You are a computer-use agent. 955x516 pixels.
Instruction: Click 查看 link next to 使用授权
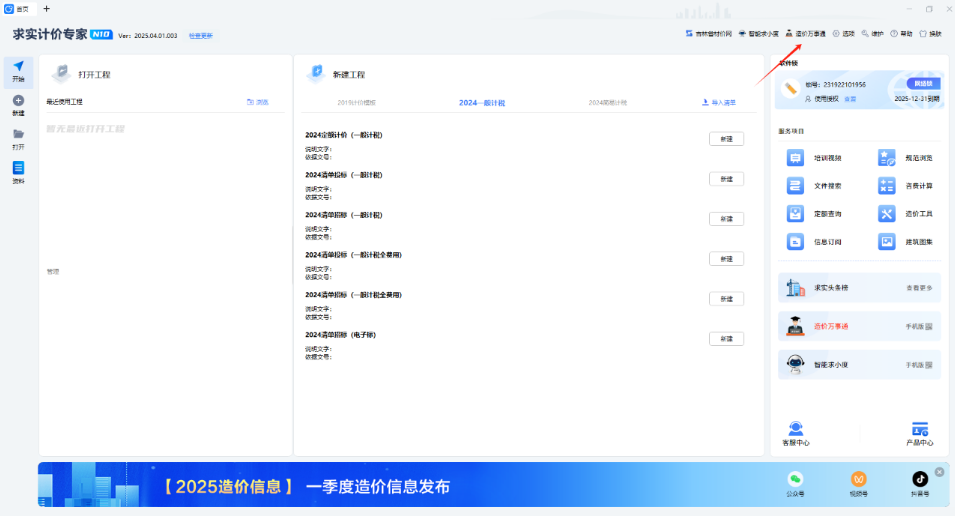[850, 99]
